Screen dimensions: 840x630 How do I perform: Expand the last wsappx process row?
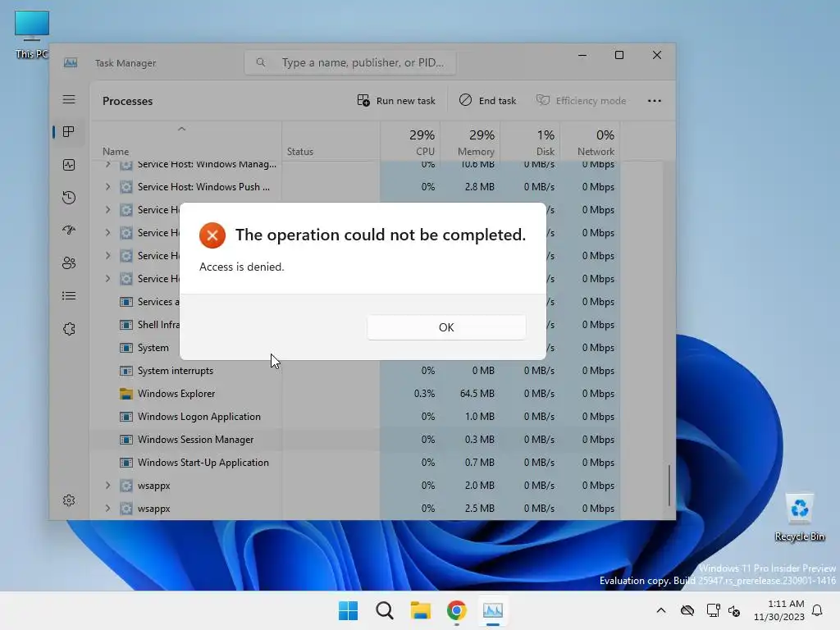[107, 509]
